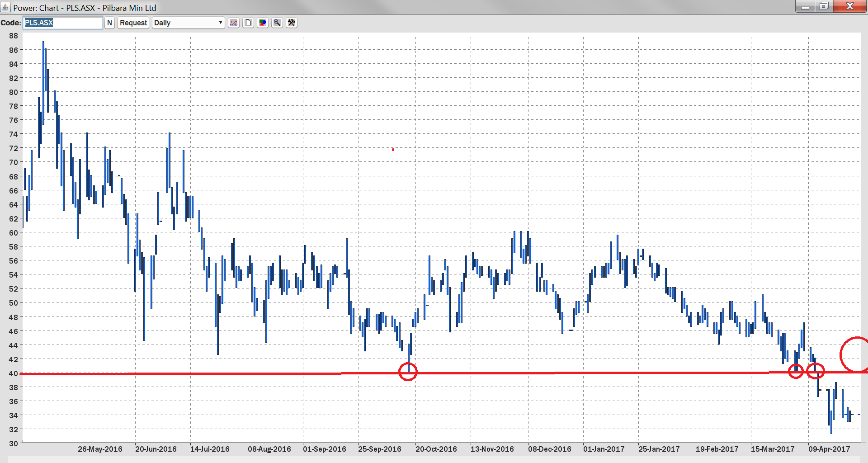Restore down the Power Chart window

[x=824, y=6]
